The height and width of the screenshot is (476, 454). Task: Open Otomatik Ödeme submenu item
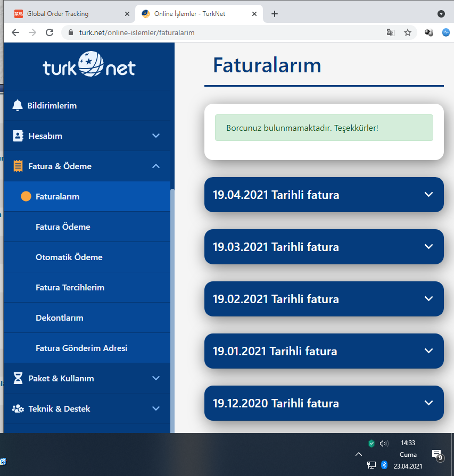tap(87, 257)
